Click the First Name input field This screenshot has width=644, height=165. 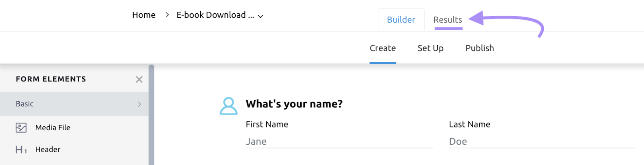pos(339,142)
